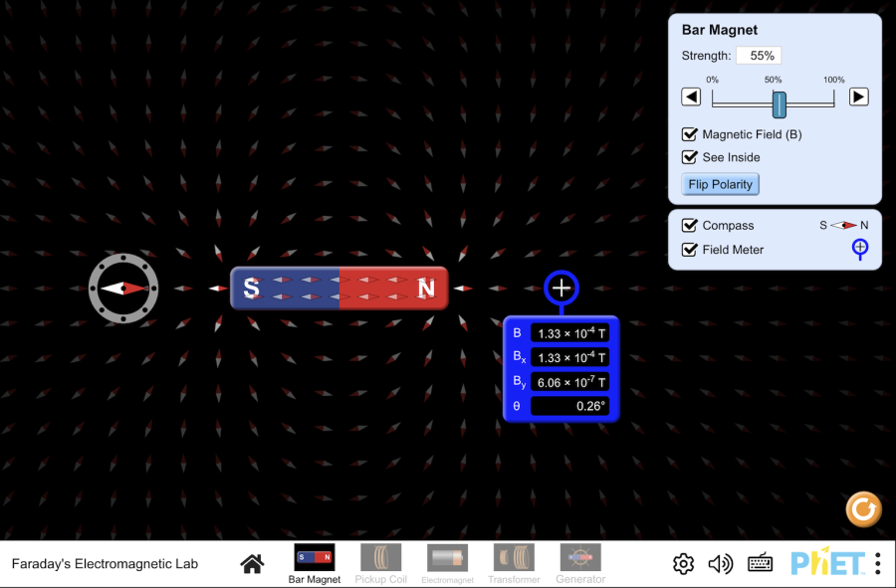896x588 pixels.
Task: Open the settings gear in navigation bar
Action: (683, 564)
